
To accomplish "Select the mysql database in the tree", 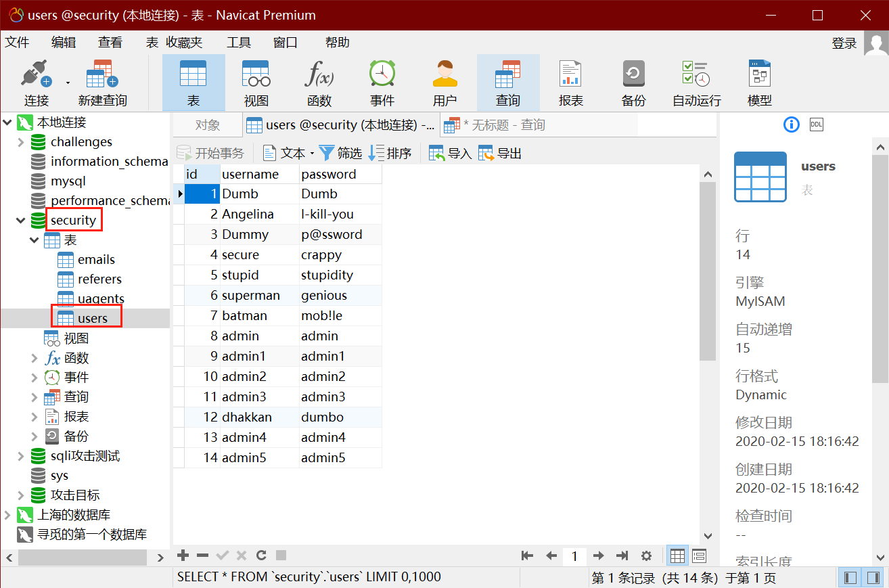I will [x=68, y=181].
